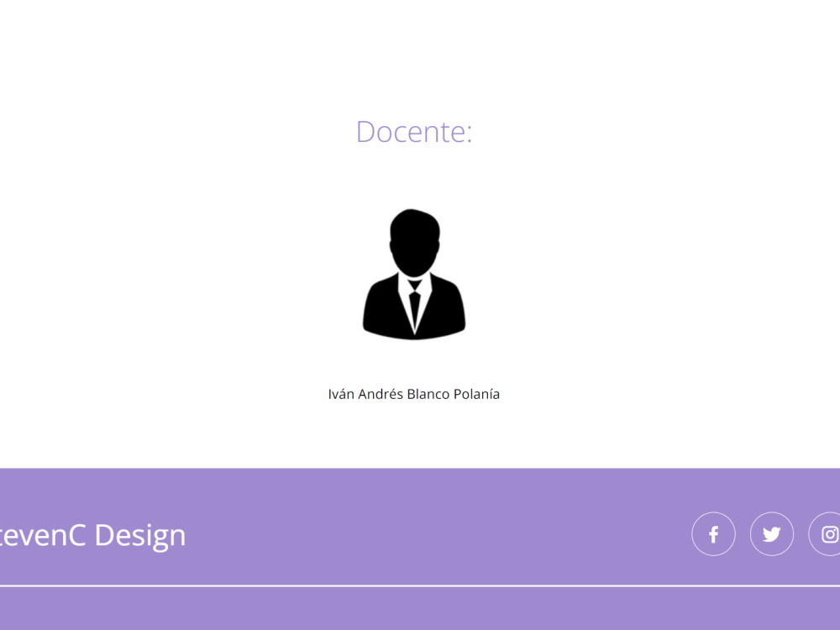Screen dimensions: 840x630
Task: Open the Facebook social icon
Action: [713, 534]
